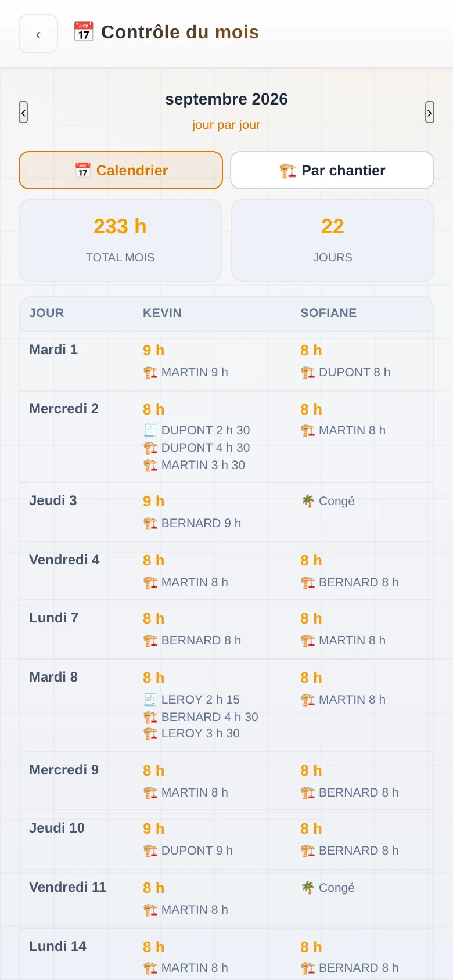
Task: Open the 233 h Total Mois card
Action: 120,240
